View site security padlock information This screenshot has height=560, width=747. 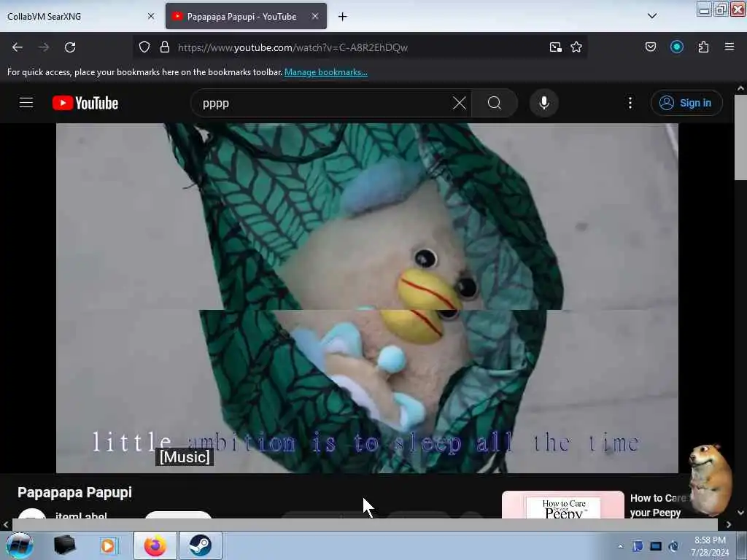click(x=165, y=47)
